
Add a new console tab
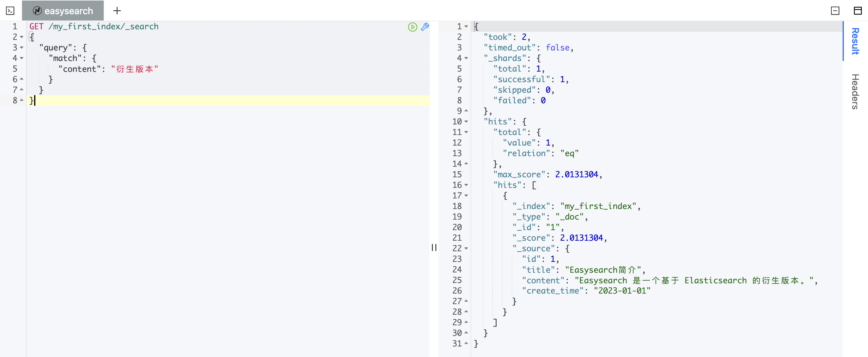click(x=117, y=11)
